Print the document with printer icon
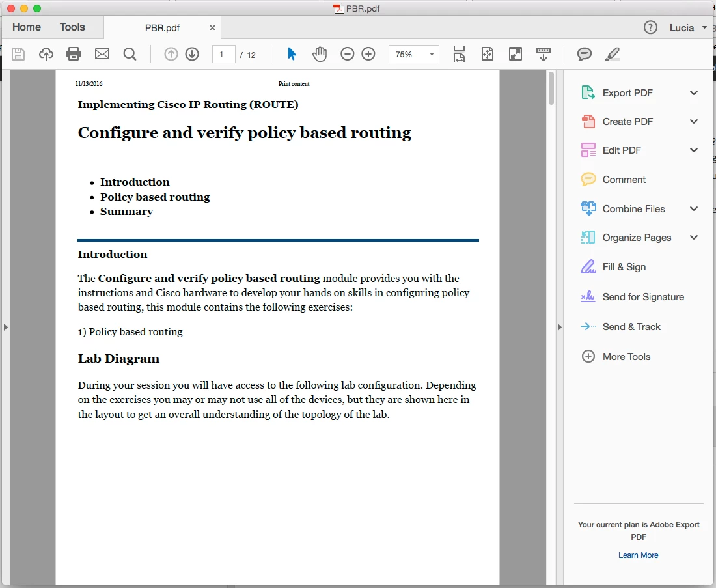The image size is (716, 588). [74, 54]
